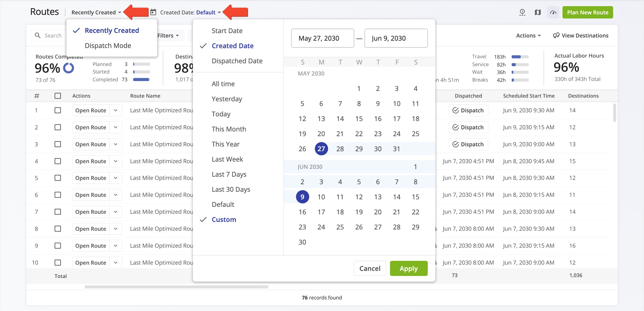Viewport: 644px width, 311px height.
Task: Select the checkbox for route row 2
Action: click(x=58, y=127)
